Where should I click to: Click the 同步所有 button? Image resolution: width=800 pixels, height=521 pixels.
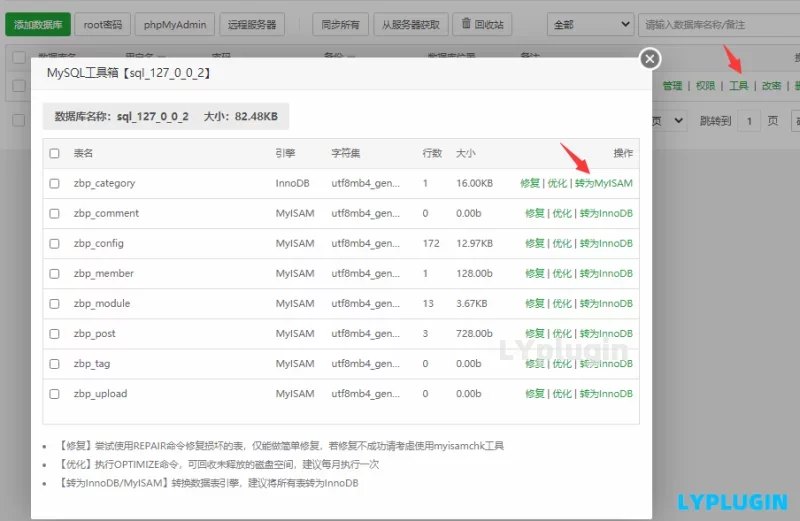click(340, 24)
